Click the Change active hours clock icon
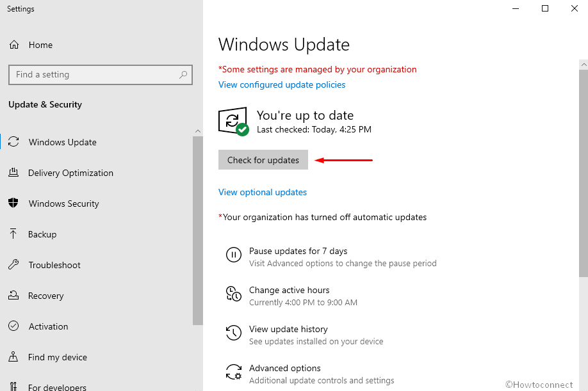This screenshot has height=391, width=588. click(x=234, y=294)
